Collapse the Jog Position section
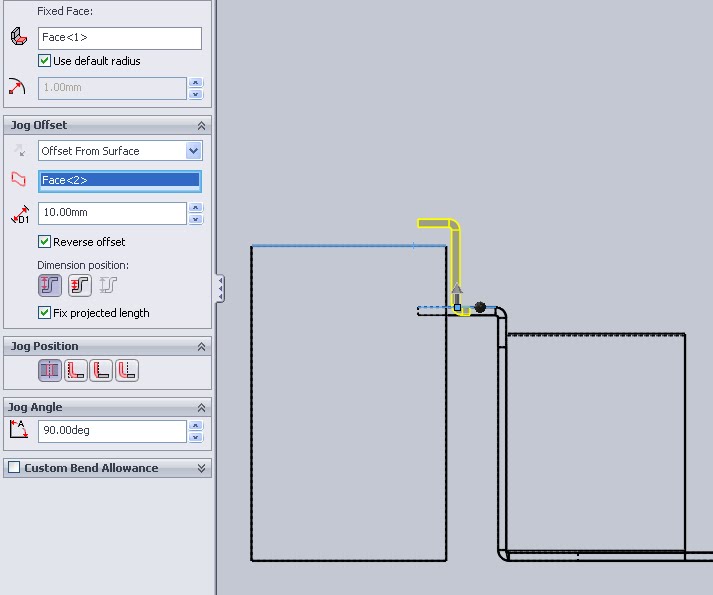This screenshot has height=595, width=713. click(x=201, y=347)
